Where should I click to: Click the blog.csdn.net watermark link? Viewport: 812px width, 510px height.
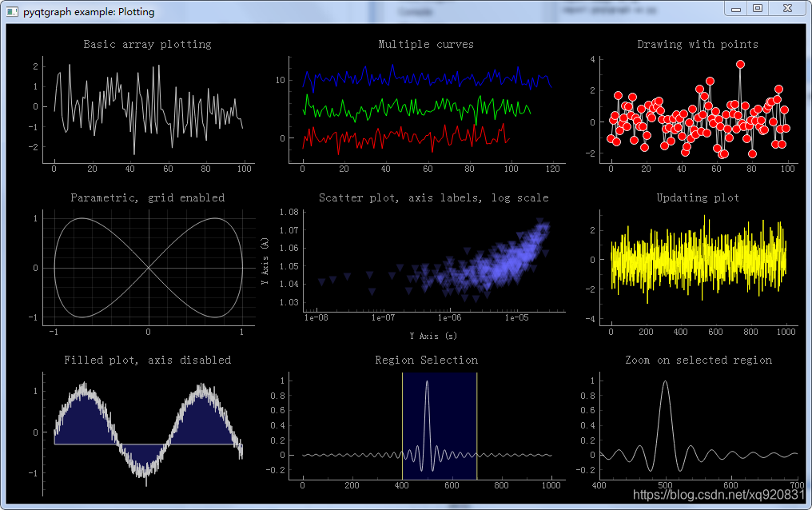718,495
